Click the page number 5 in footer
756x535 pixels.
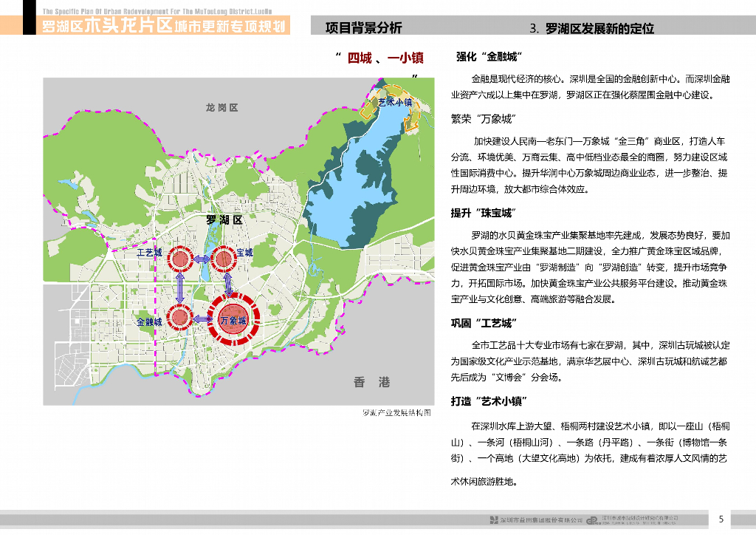tap(721, 519)
